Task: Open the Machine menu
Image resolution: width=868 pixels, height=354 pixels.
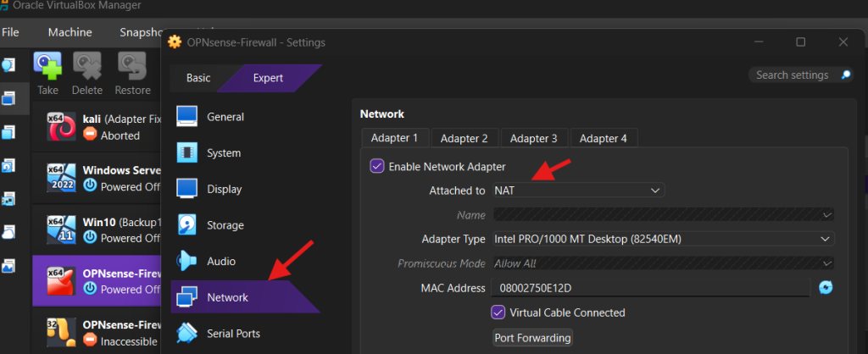Action: (70, 32)
